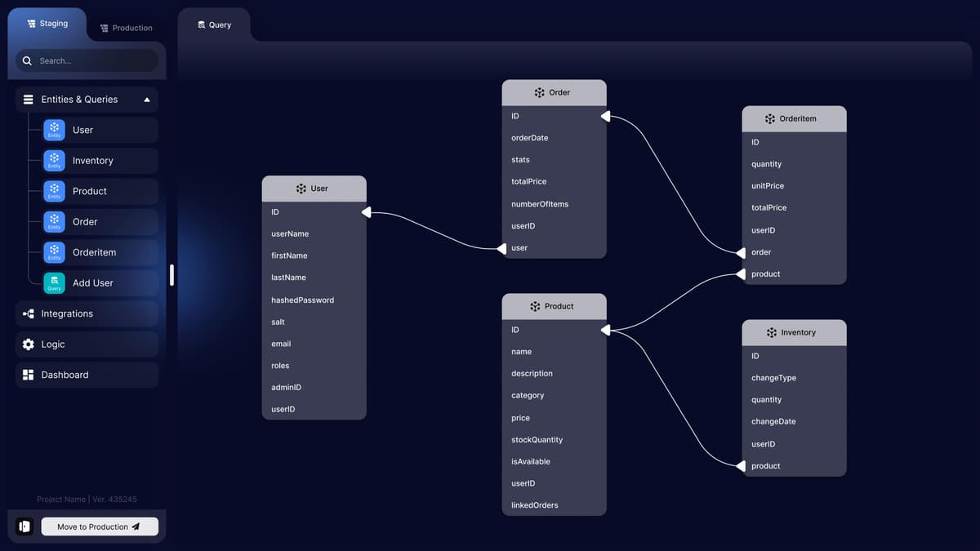Click the Orderitem entity icon in sidebar
This screenshot has height=551, width=980.
tap(54, 252)
